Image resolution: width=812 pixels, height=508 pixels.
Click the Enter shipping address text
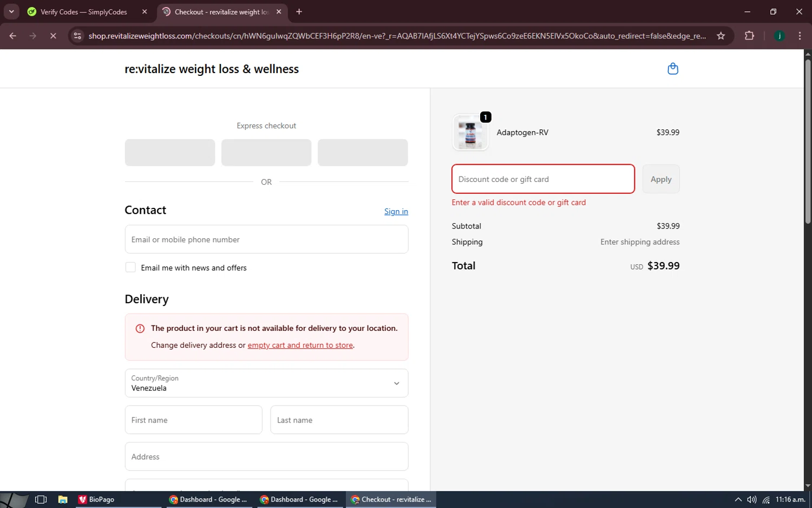(640, 242)
